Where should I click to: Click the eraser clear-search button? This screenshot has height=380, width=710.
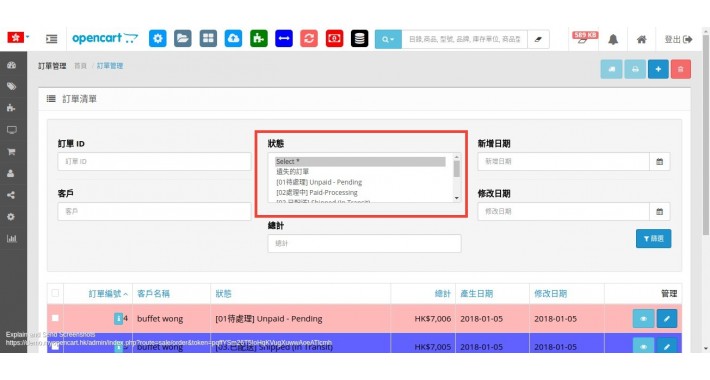pos(538,39)
